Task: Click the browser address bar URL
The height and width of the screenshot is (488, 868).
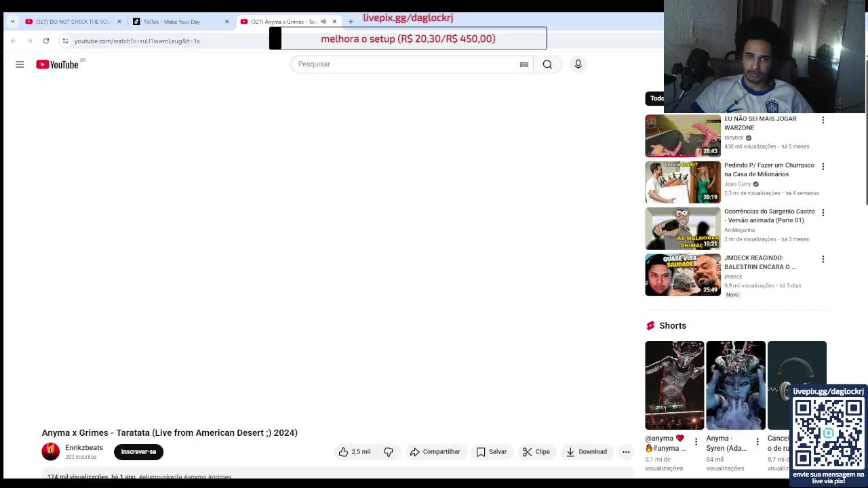Action: 137,41
